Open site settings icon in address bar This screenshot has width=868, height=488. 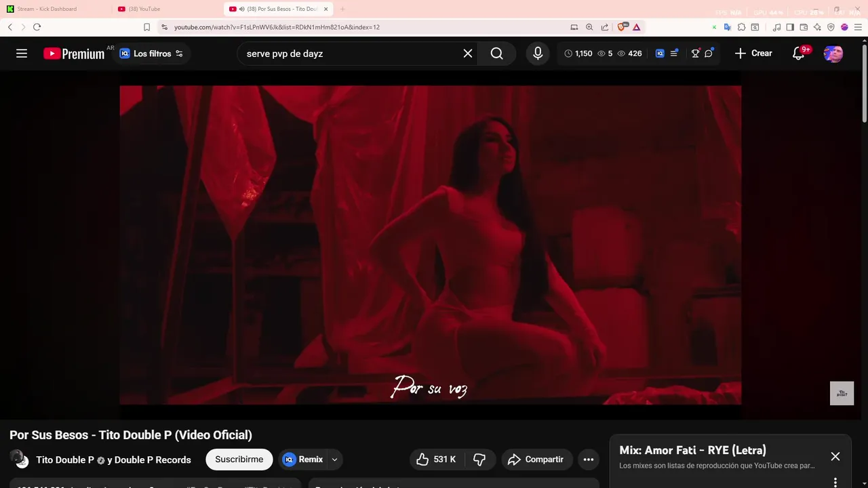pyautogui.click(x=164, y=27)
